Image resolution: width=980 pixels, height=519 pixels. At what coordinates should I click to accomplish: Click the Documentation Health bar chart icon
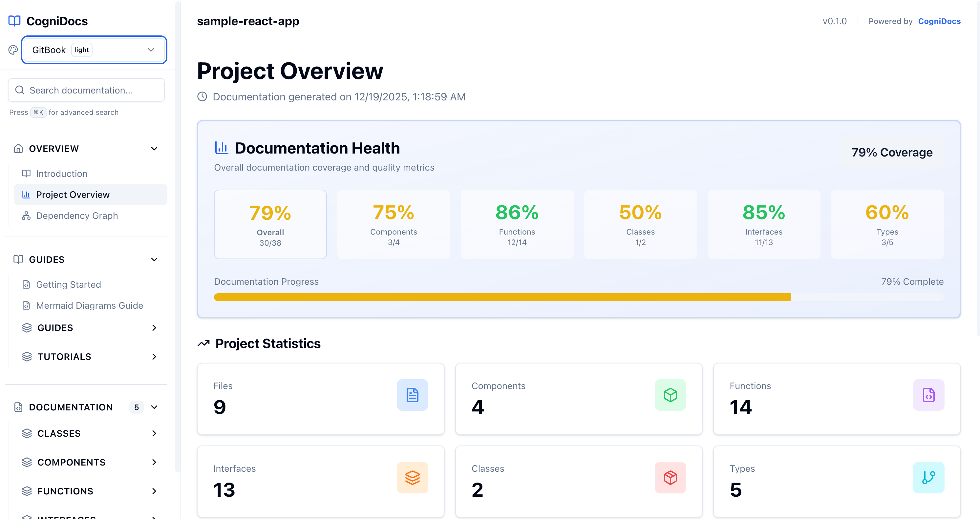pos(222,148)
